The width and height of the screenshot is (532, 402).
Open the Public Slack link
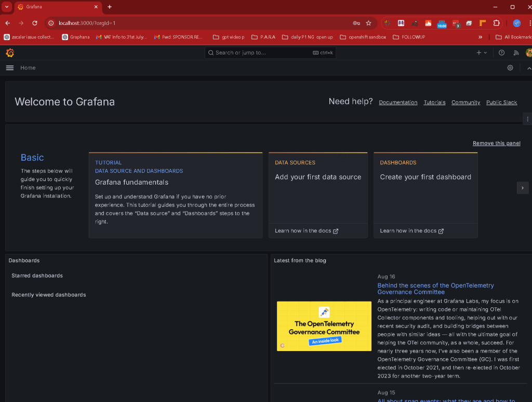point(501,102)
